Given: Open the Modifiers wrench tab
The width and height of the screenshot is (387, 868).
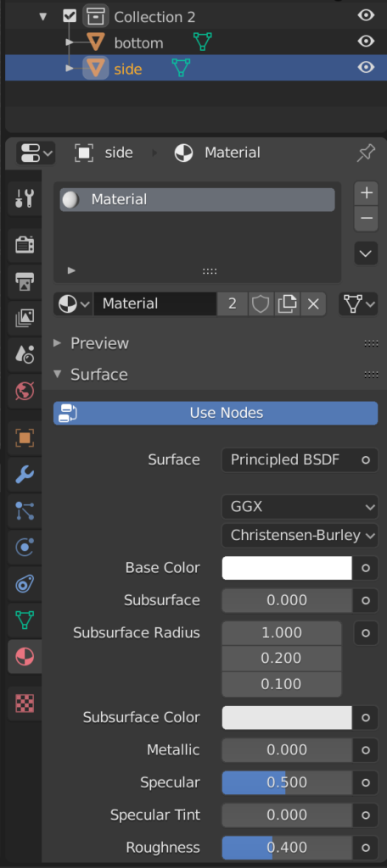Looking at the screenshot, I should [25, 475].
